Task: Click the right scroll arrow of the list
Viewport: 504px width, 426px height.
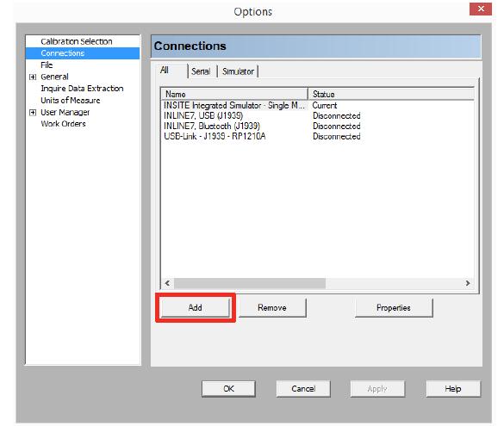Action: click(x=468, y=283)
